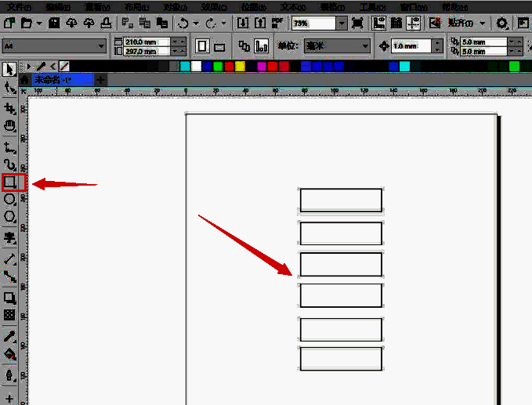Open the units 毫米 dropdown

pyautogui.click(x=337, y=45)
